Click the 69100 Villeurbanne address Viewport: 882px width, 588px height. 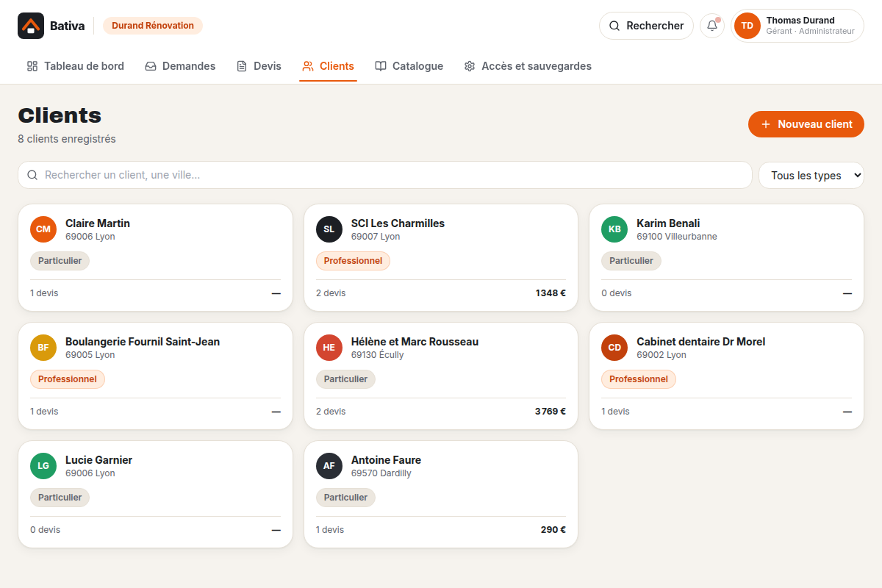[x=677, y=237]
